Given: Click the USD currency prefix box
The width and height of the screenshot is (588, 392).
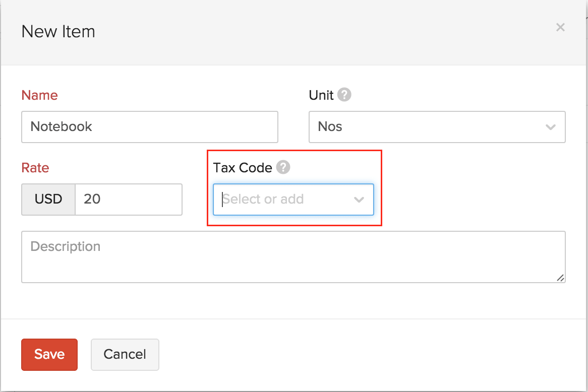Looking at the screenshot, I should point(48,199).
